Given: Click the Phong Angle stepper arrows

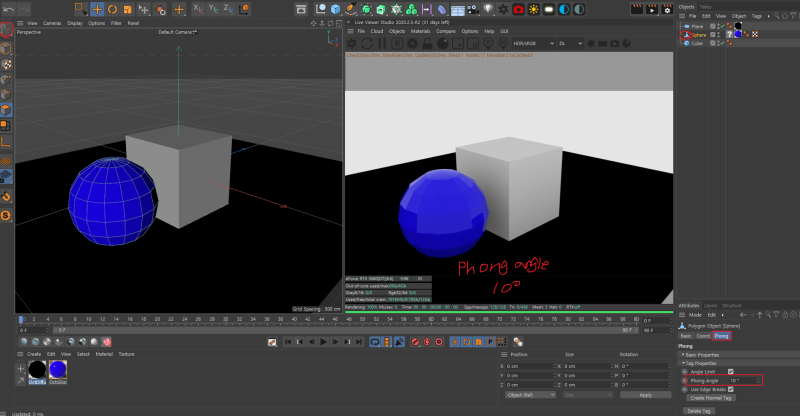Looking at the screenshot, I should point(758,380).
